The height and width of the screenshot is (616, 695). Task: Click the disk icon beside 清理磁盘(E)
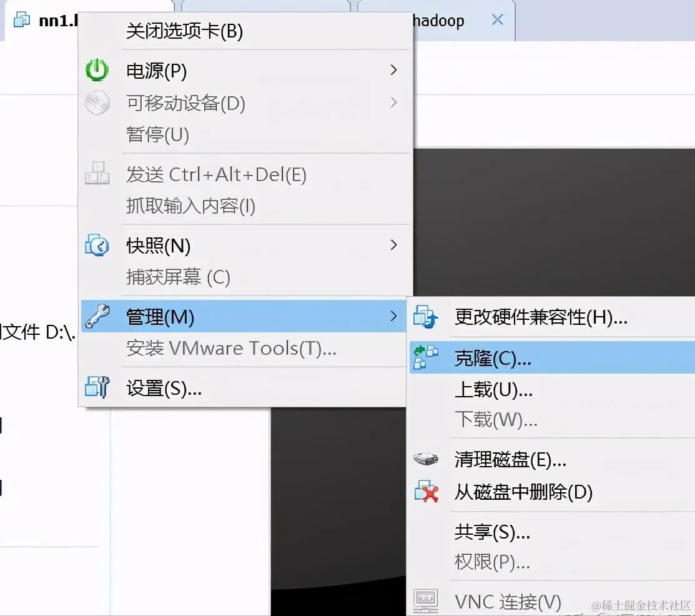tap(426, 459)
